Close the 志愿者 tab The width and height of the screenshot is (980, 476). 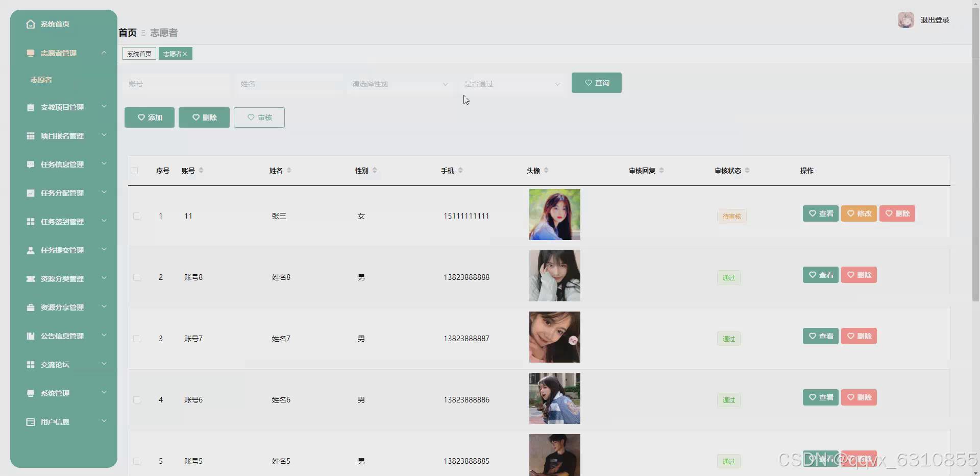pos(185,54)
